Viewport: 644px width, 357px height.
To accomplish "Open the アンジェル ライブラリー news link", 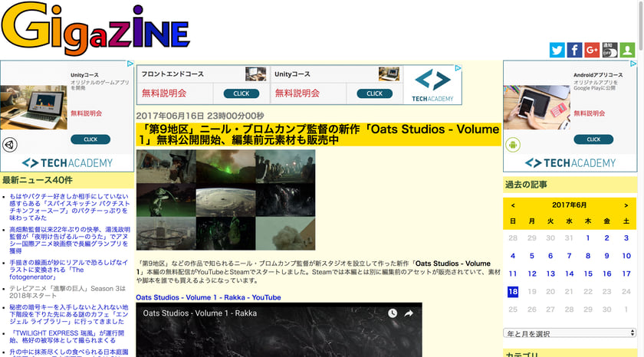I will point(68,314).
